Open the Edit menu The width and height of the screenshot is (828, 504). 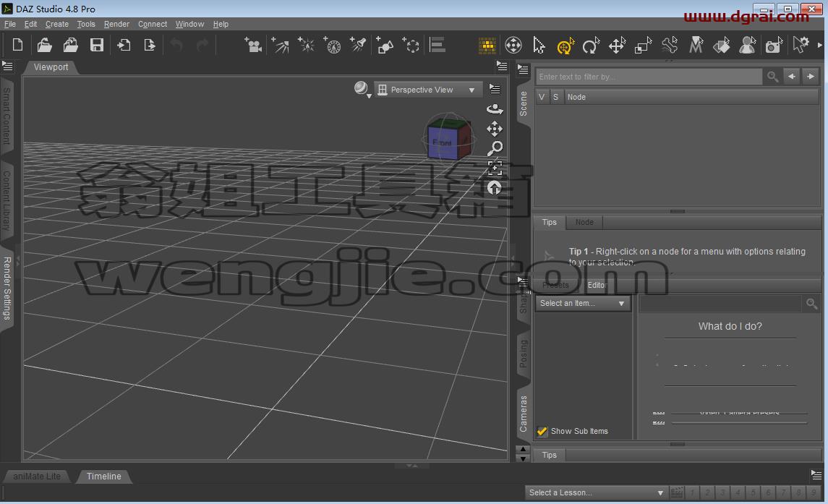[30, 25]
